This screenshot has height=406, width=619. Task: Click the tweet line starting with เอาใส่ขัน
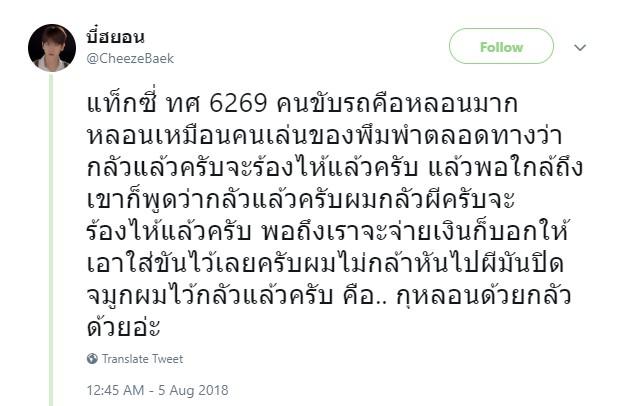325,263
